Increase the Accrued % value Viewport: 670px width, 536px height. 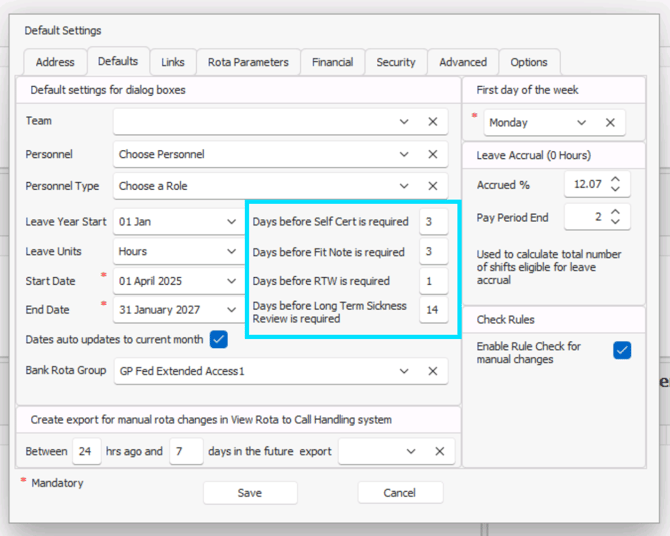pos(615,180)
